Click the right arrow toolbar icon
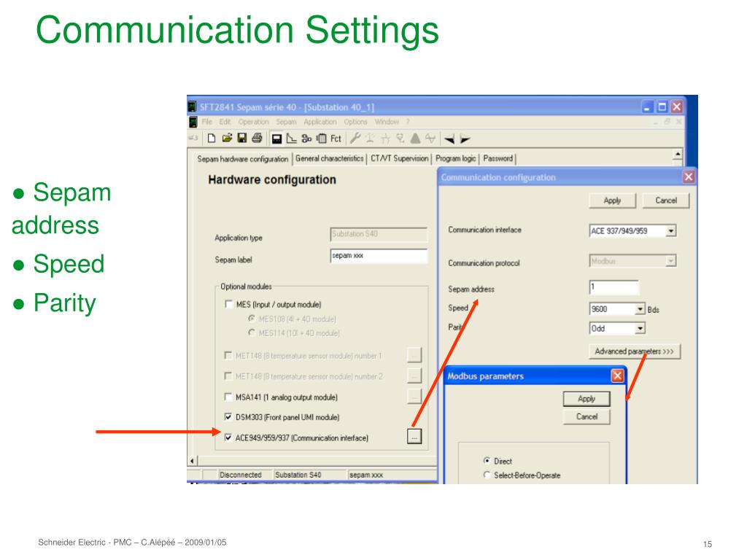The image size is (747, 560). pyautogui.click(x=465, y=139)
